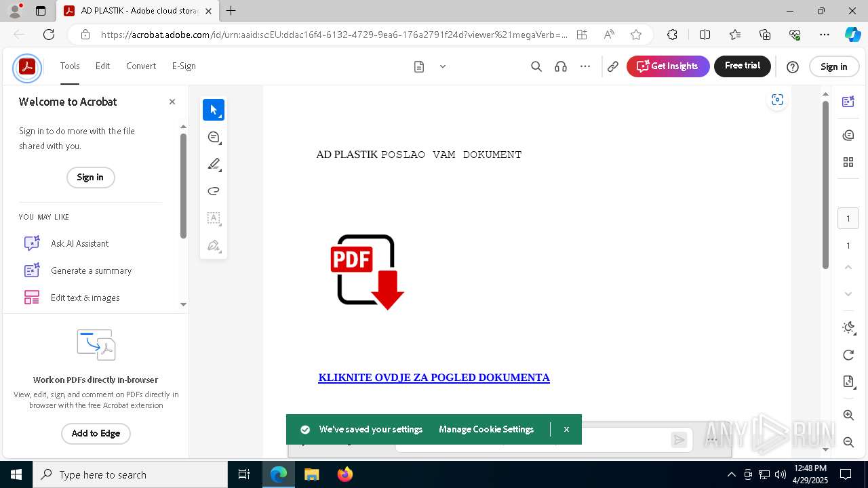Open the more options ellipsis menu
Screen dimensions: 868x488
point(585,66)
